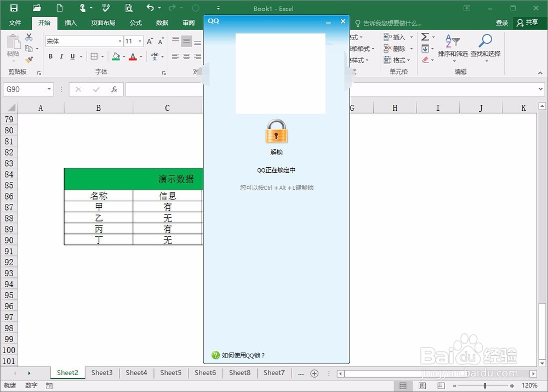The width and height of the screenshot is (548, 392).
Task: Open the undo history dropdown arrow
Action: 159,8
